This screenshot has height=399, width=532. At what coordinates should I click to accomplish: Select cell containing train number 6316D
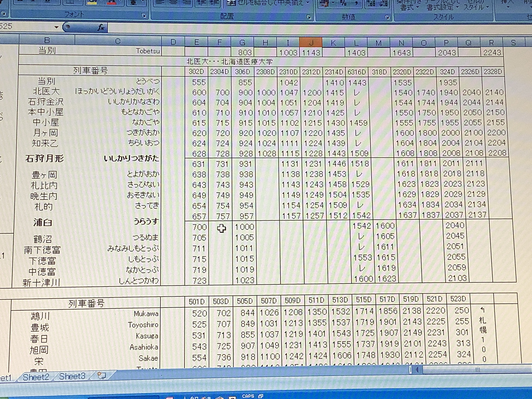click(x=356, y=72)
